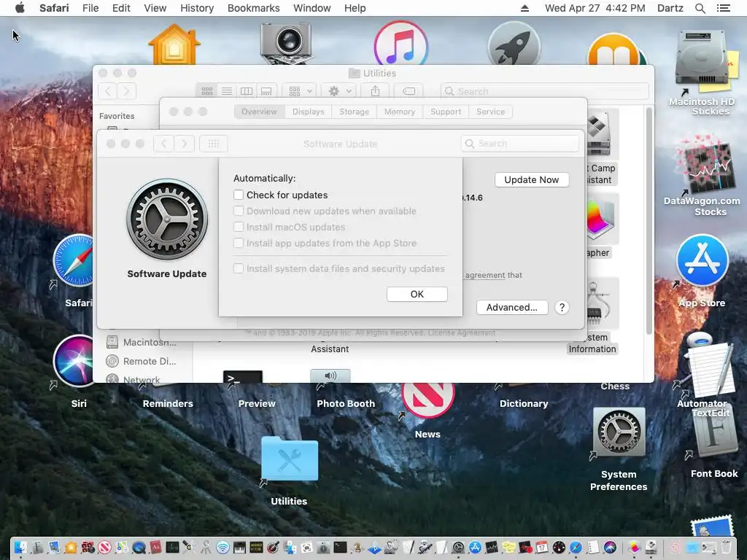The image size is (747, 560).
Task: Enable Check for updates checkbox
Action: [239, 195]
